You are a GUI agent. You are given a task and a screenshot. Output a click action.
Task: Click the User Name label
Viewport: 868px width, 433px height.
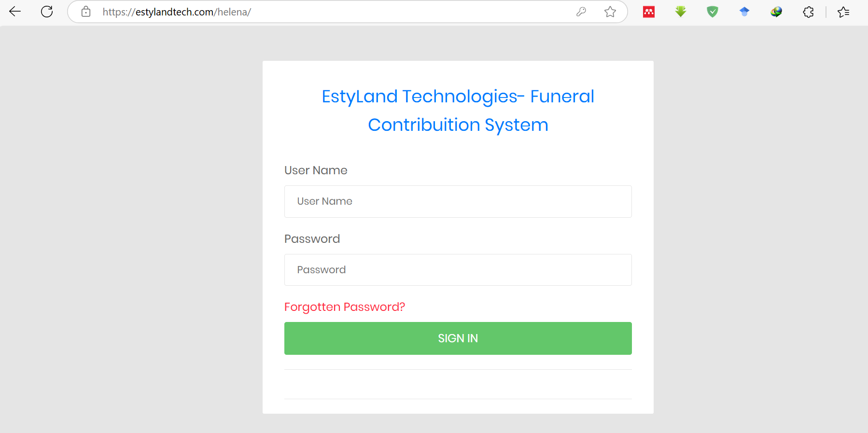(x=316, y=170)
